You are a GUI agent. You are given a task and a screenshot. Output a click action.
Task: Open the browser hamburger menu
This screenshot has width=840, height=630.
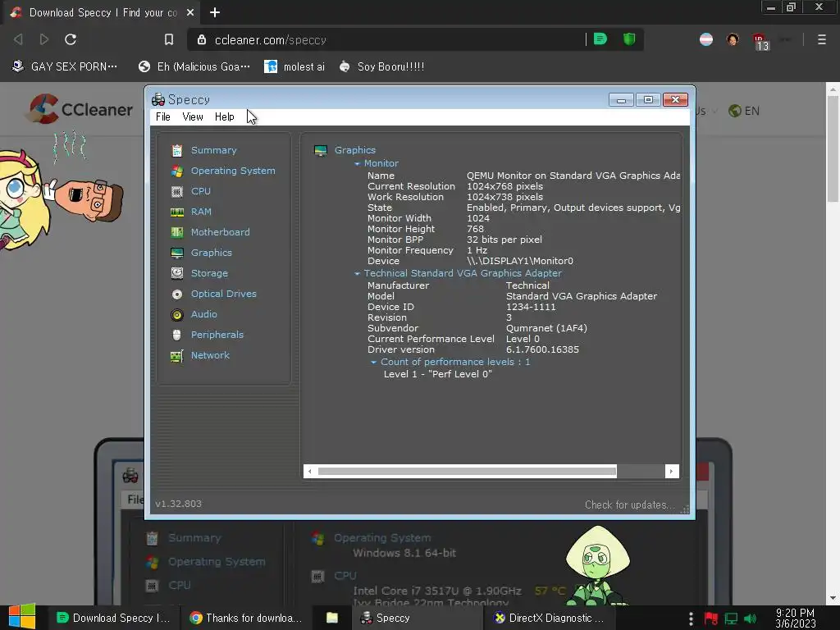point(821,39)
